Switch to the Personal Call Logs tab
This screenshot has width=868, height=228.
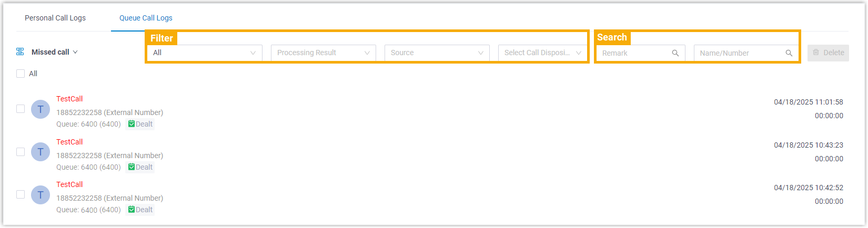(x=55, y=18)
